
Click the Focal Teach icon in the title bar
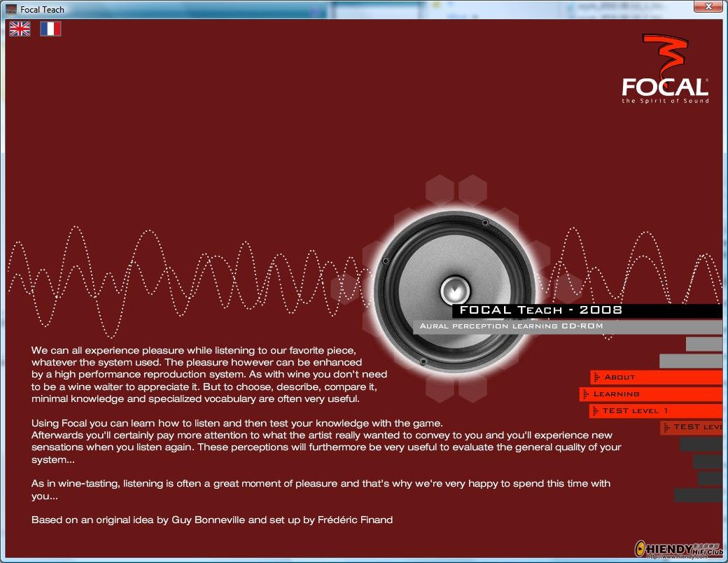point(11,9)
